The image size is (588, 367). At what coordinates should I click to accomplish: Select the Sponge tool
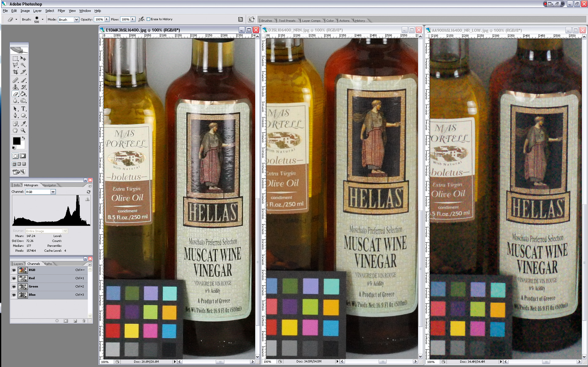(23, 101)
